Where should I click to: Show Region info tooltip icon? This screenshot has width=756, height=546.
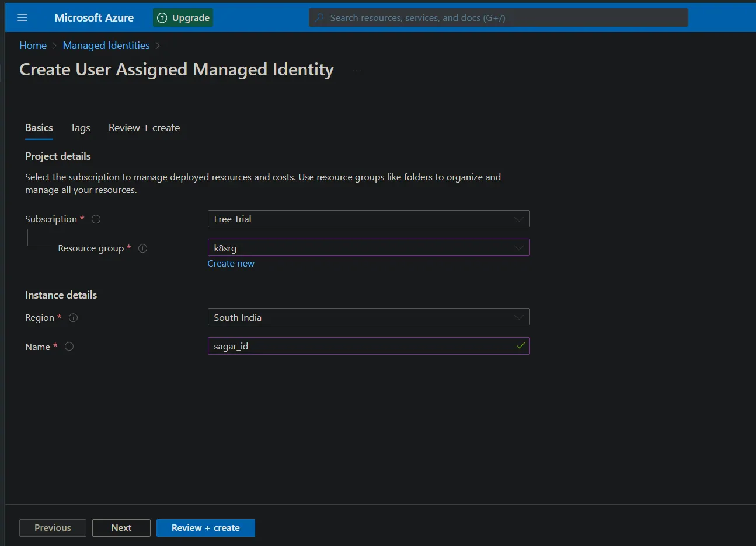point(74,318)
